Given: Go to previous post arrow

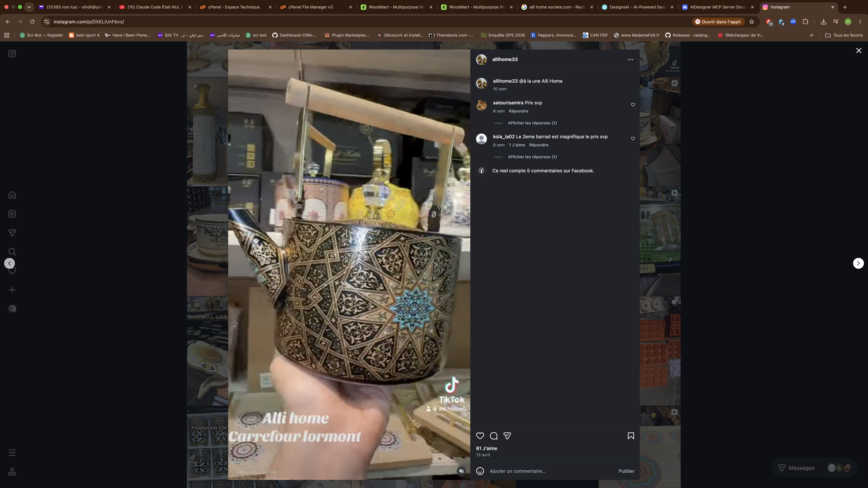Looking at the screenshot, I should click(x=9, y=263).
